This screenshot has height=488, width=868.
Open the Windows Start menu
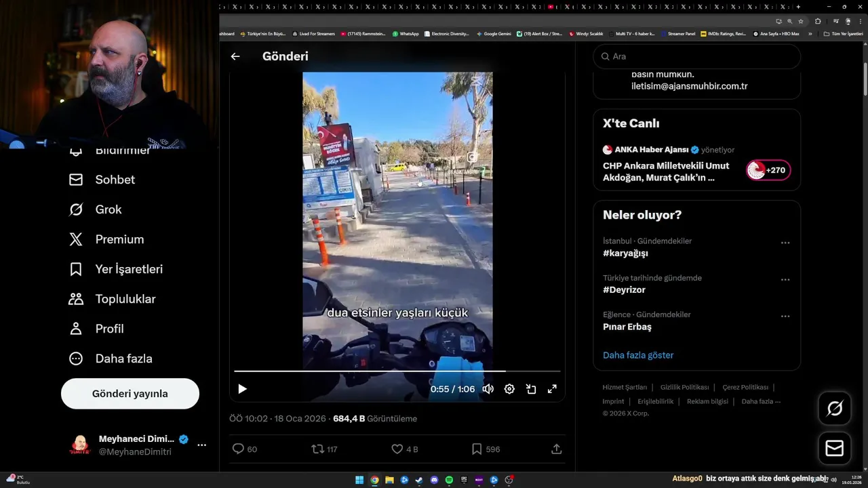pyautogui.click(x=359, y=480)
